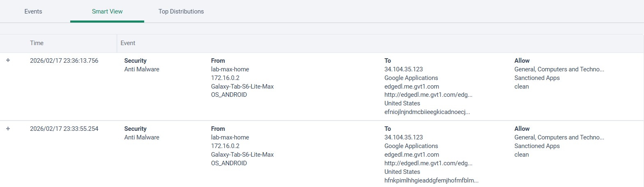
Task: Switch to the Events tab
Action: click(33, 11)
